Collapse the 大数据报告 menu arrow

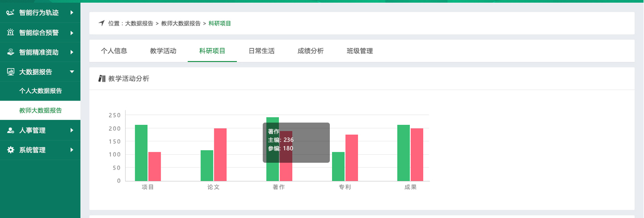pyautogui.click(x=72, y=72)
